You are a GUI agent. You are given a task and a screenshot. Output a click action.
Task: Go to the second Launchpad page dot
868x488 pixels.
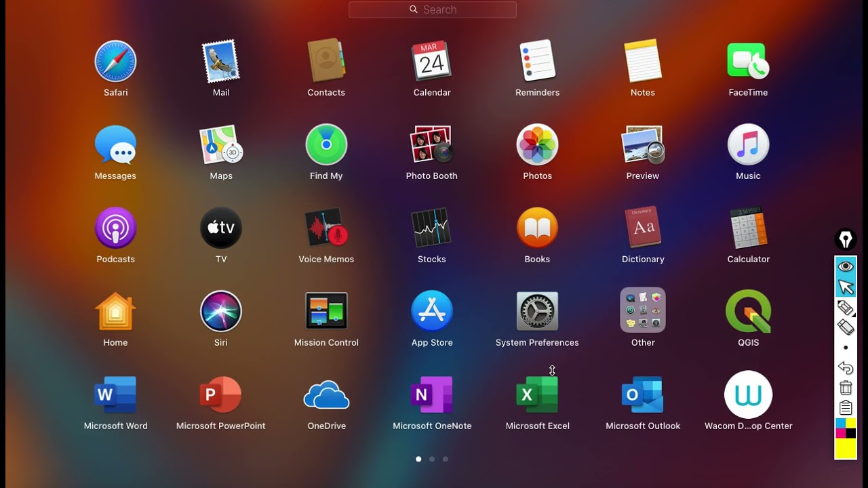[x=432, y=459]
